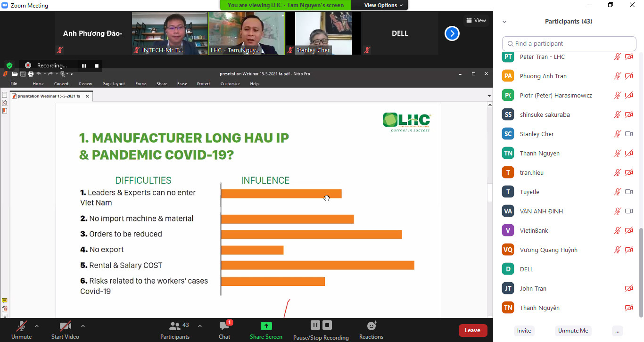
Task: Click the Invite button
Action: coord(524,331)
